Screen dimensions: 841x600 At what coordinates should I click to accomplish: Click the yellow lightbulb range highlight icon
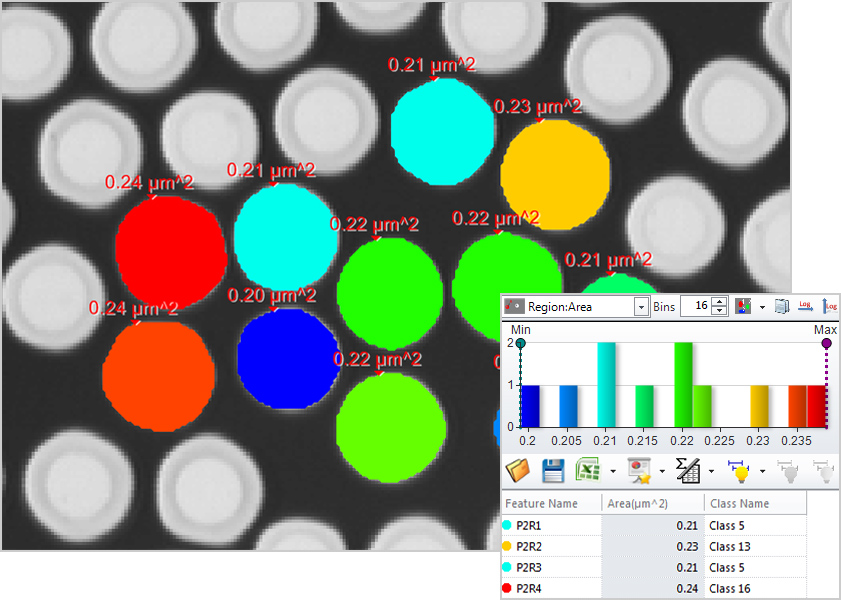point(741,469)
